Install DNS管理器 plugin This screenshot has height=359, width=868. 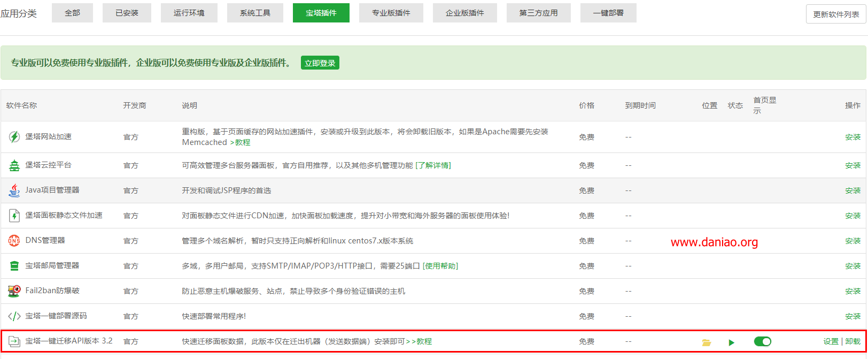pyautogui.click(x=853, y=241)
